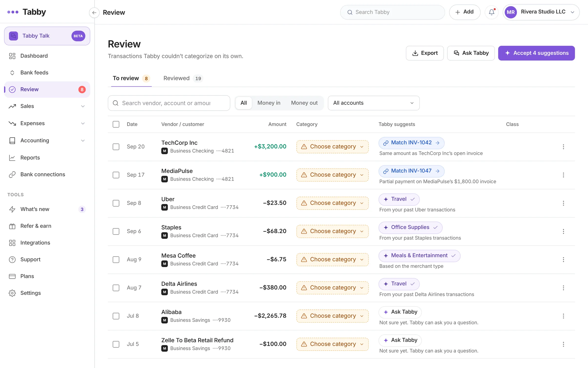Expand the Sales sidebar section

47,106
